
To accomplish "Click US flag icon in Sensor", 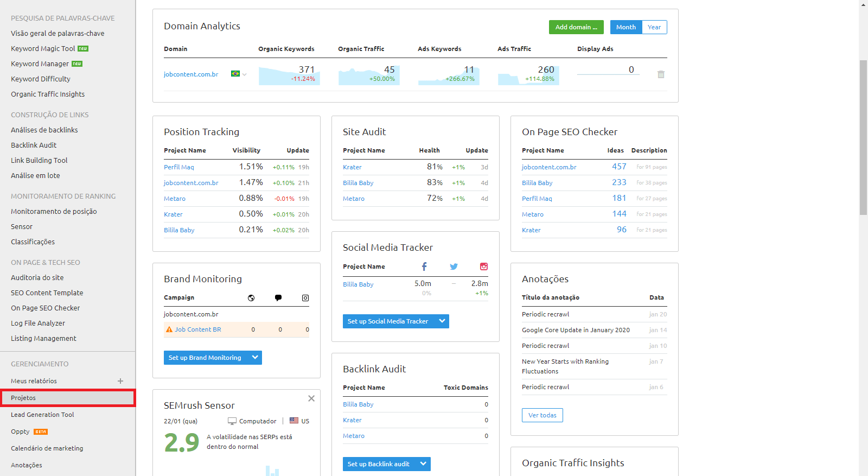I will point(294,421).
